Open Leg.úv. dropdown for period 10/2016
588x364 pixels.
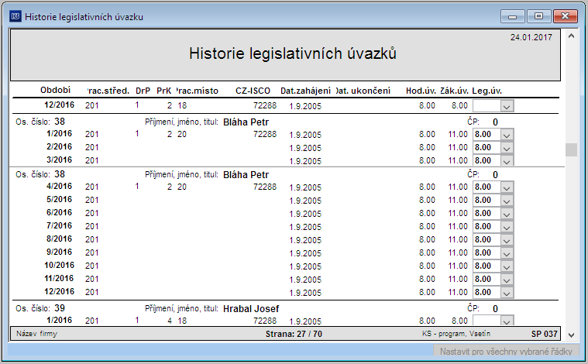pyautogui.click(x=507, y=266)
